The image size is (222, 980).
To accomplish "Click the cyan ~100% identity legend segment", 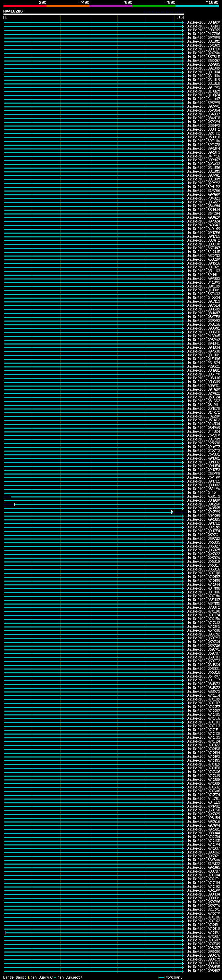I will tap(197, 6).
